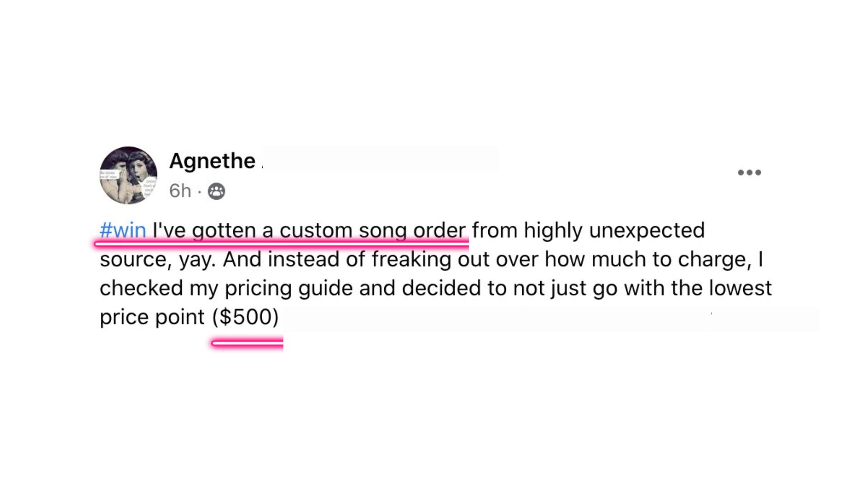Viewport: 868px width, 488px height.
Task: Click the blurred text after ($500)
Action: tap(542, 319)
